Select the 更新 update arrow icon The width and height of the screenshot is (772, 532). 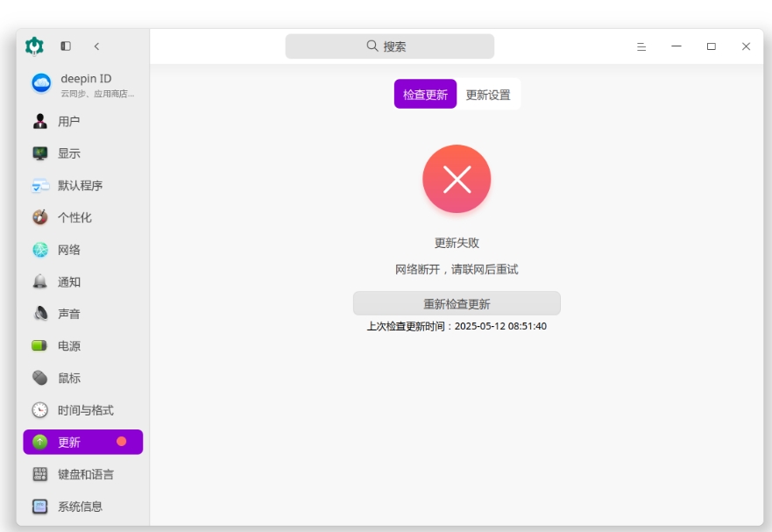click(x=40, y=442)
